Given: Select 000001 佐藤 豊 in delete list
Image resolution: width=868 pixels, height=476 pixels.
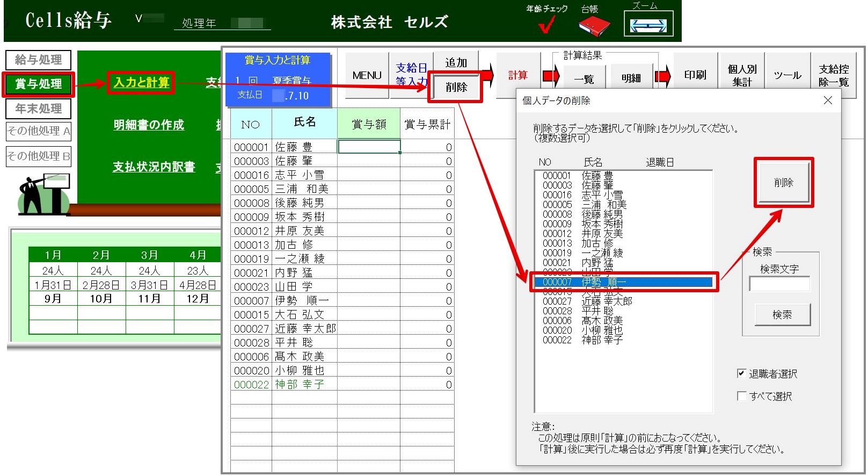Looking at the screenshot, I should tap(623, 176).
